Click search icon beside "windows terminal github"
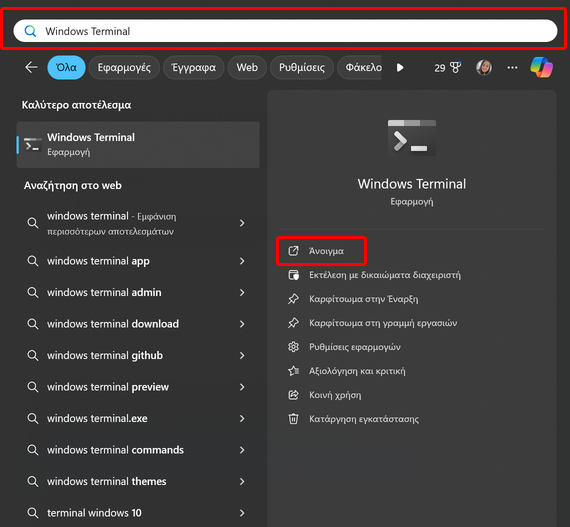570x527 pixels. tap(33, 355)
